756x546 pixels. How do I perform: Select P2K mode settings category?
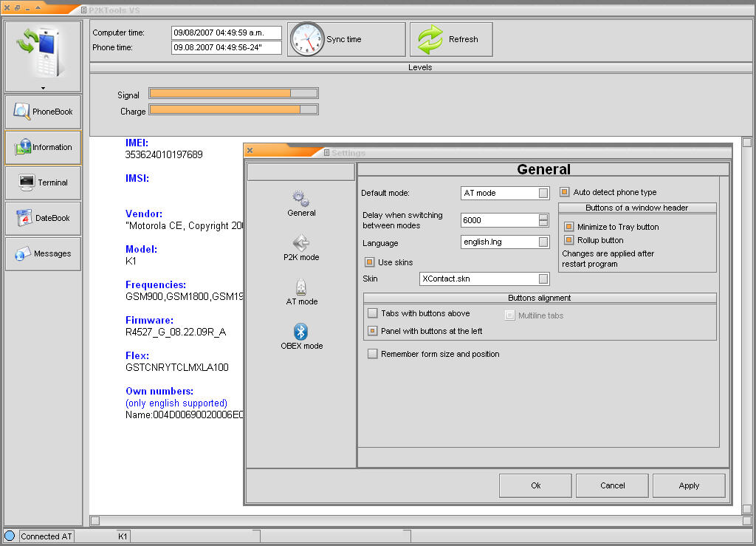point(300,248)
